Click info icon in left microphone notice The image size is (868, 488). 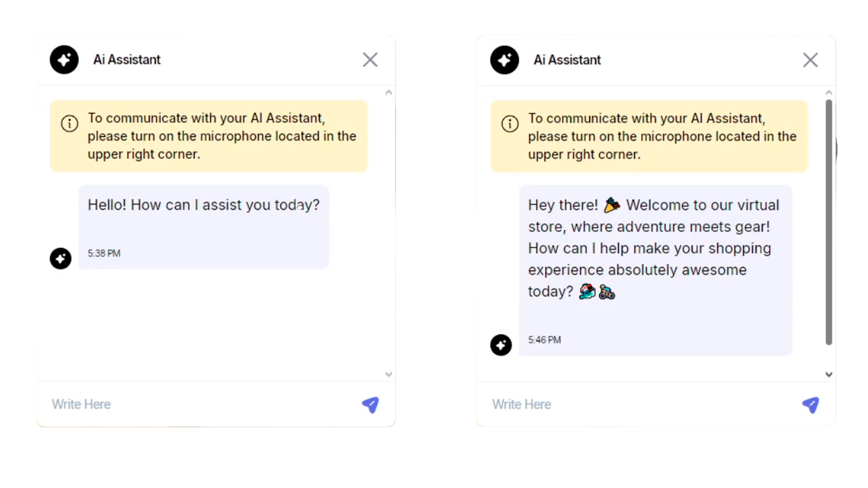coord(70,123)
